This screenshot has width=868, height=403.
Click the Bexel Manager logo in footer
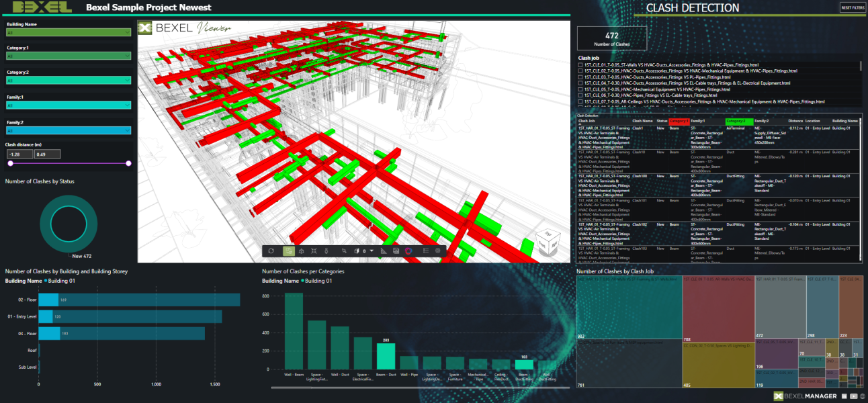806,396
